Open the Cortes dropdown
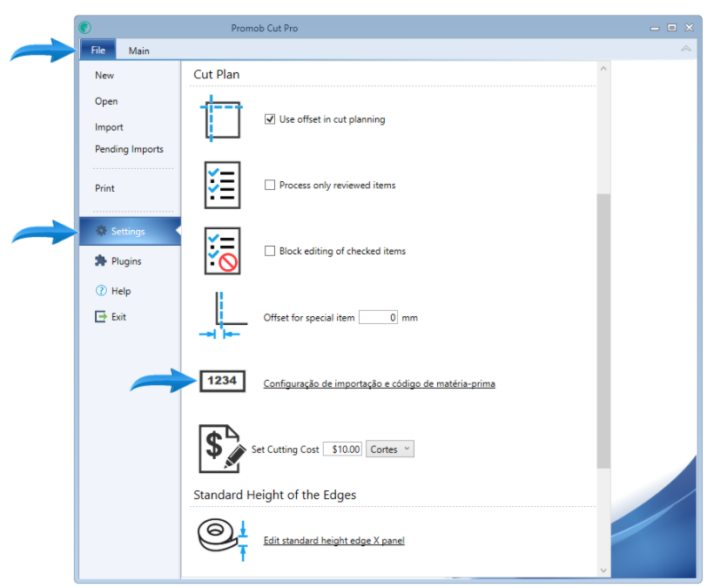Viewport: 707px width, 588px height. [390, 449]
